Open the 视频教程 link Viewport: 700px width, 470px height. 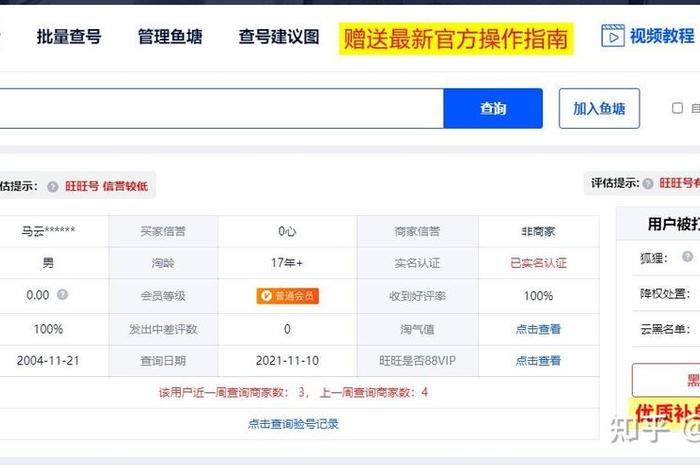click(x=662, y=36)
